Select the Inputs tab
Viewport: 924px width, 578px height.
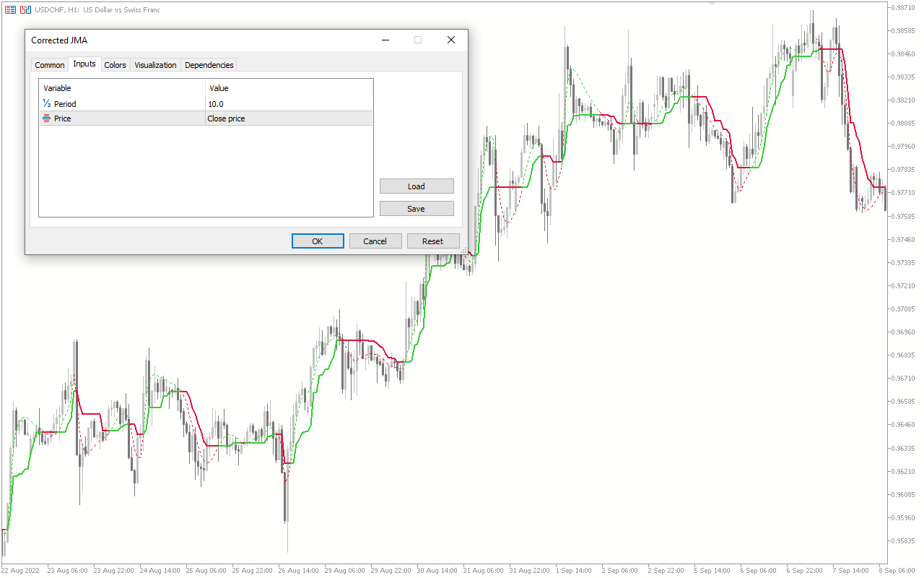(84, 64)
